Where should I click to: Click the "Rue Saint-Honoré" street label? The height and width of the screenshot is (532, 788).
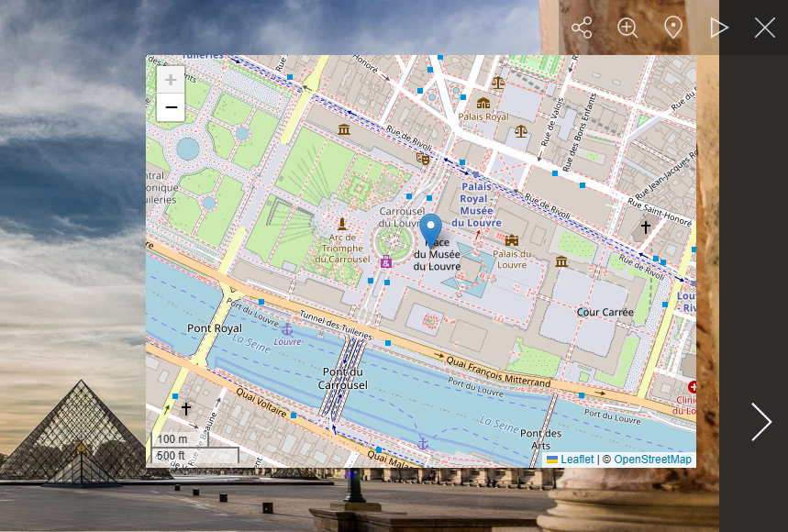(659, 212)
